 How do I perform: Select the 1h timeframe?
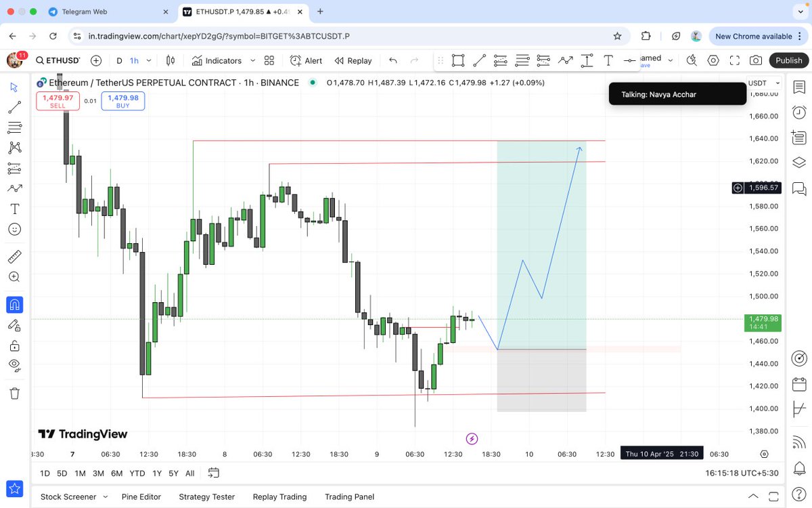pos(134,60)
